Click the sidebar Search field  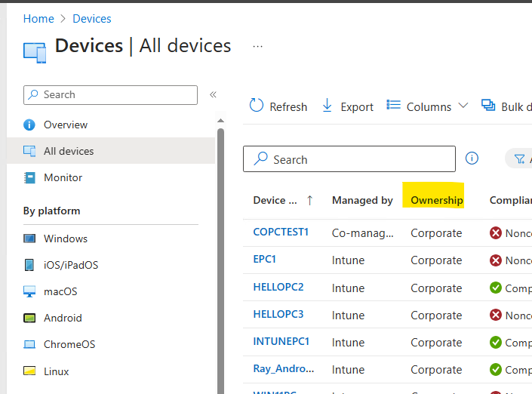tap(110, 95)
